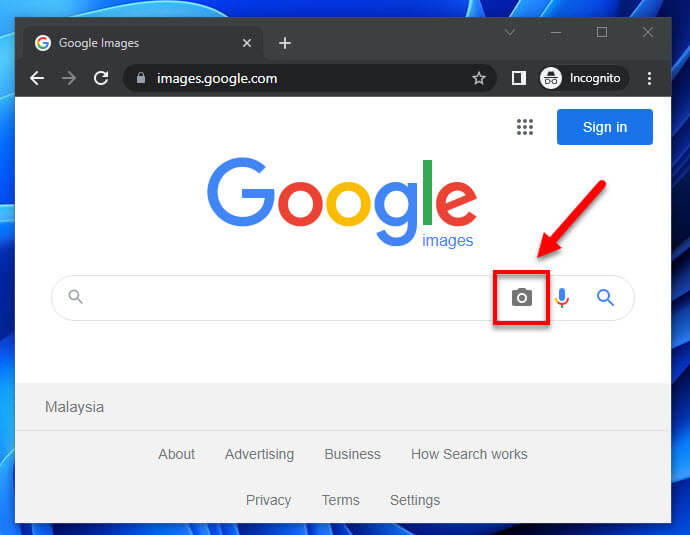Start voice search with microphone icon

pyautogui.click(x=562, y=298)
